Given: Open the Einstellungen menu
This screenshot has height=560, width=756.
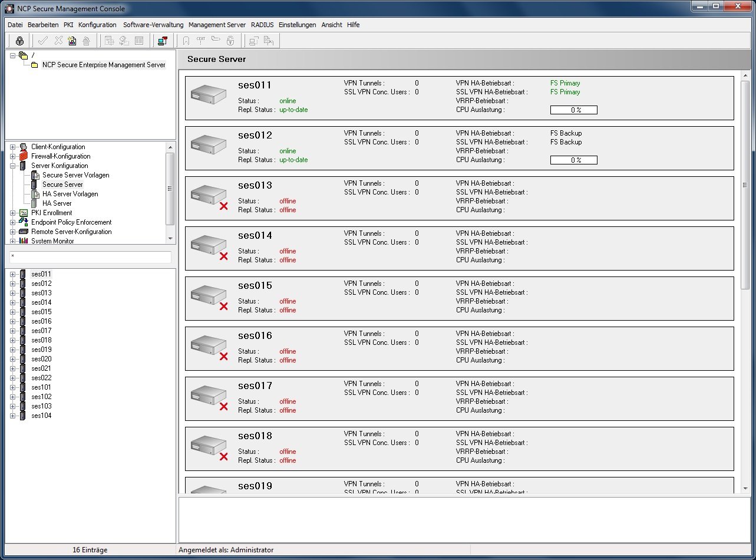Looking at the screenshot, I should pyautogui.click(x=297, y=25).
